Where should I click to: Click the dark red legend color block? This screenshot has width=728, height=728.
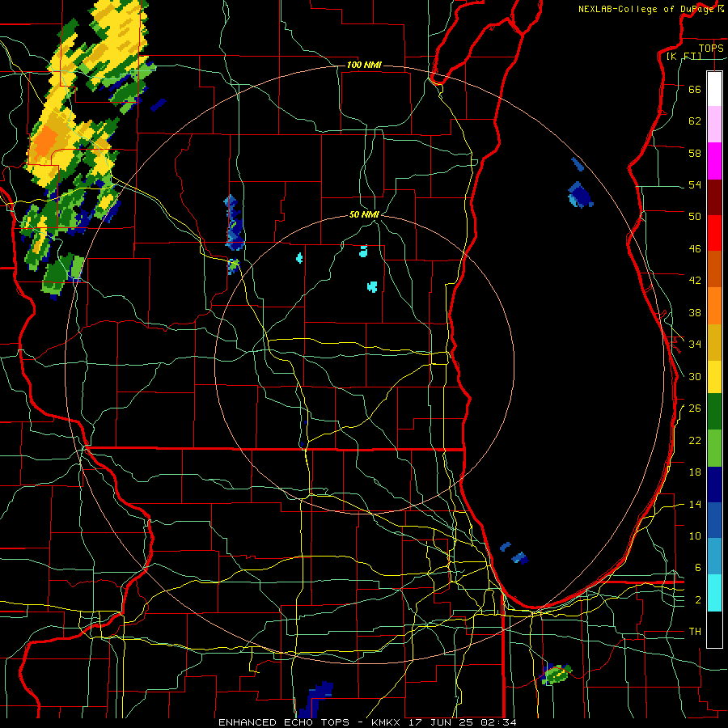tap(714, 197)
